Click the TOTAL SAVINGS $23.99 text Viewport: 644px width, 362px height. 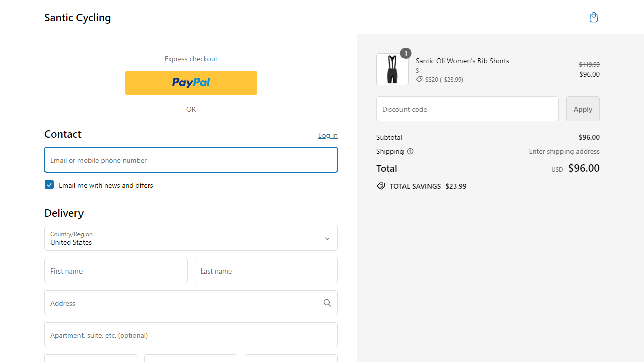point(428,186)
